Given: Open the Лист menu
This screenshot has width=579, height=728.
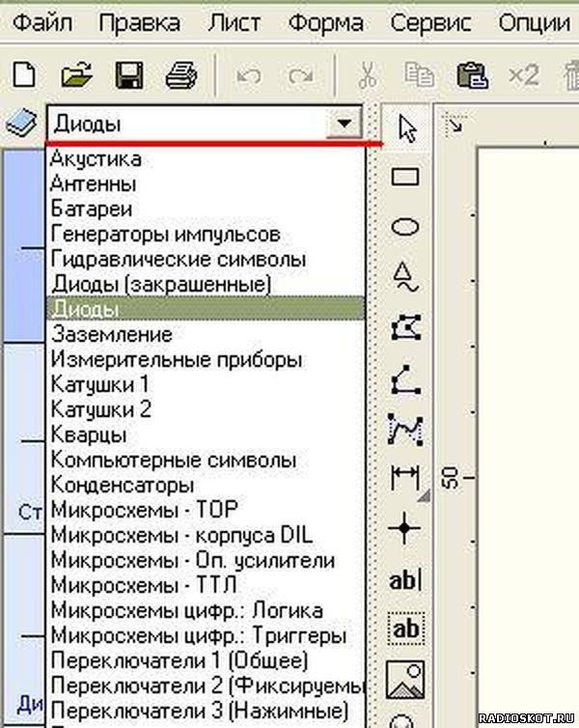Looking at the screenshot, I should tap(234, 23).
